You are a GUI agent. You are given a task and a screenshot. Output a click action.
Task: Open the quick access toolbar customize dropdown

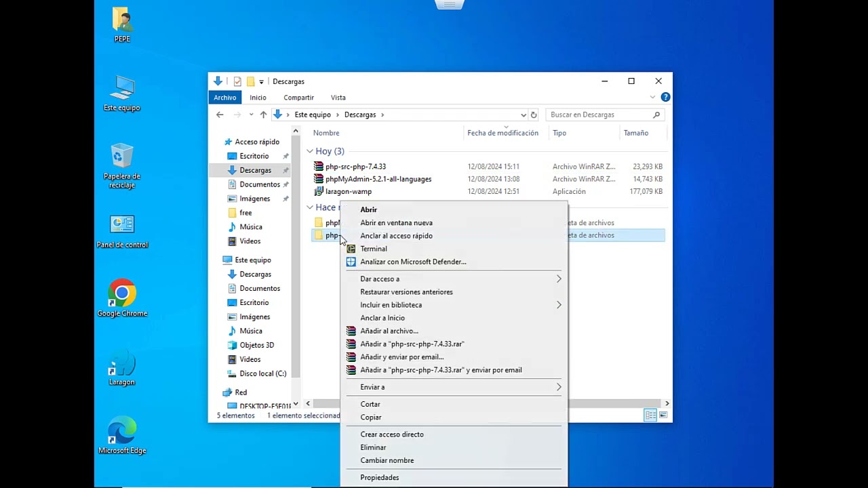(x=261, y=82)
